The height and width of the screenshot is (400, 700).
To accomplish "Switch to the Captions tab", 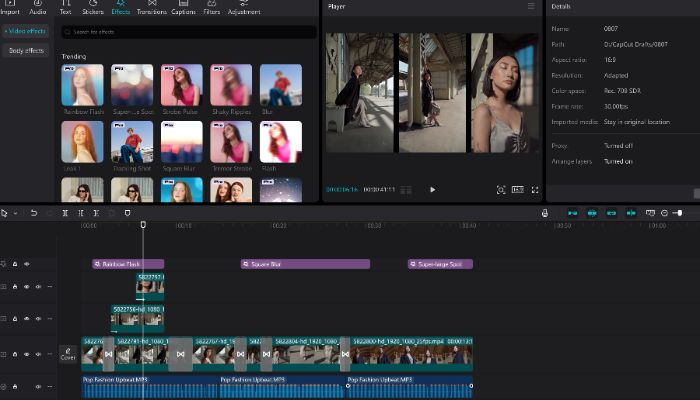I will tap(183, 8).
